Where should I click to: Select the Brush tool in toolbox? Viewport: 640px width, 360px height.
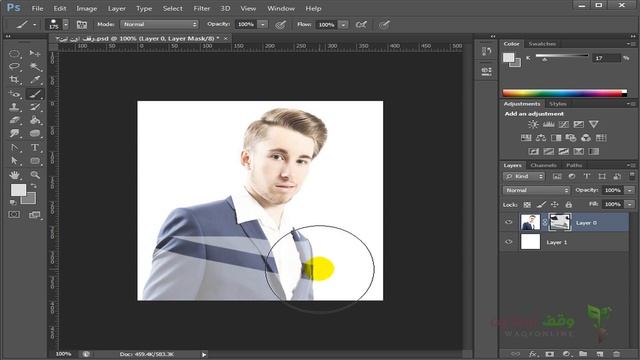click(x=35, y=94)
